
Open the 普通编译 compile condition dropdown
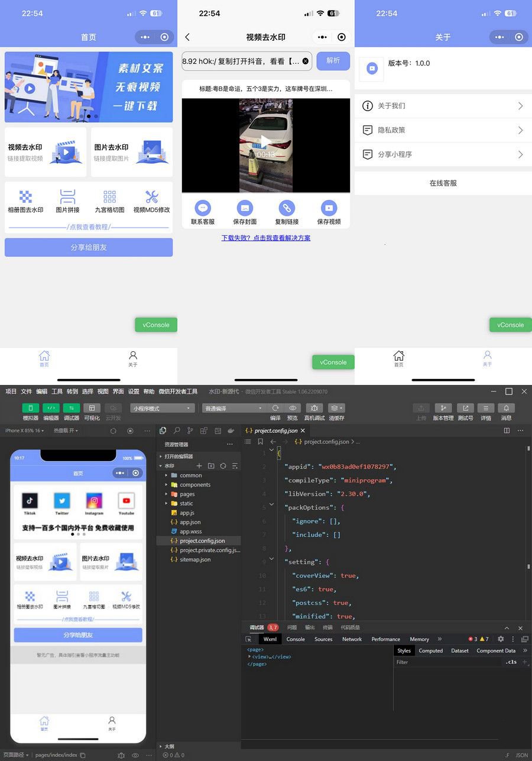[x=233, y=408]
